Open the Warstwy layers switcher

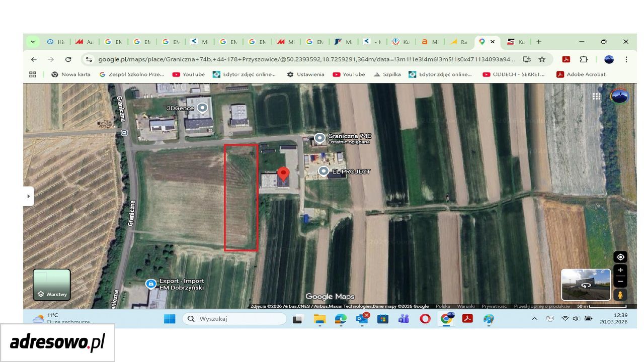(52, 285)
